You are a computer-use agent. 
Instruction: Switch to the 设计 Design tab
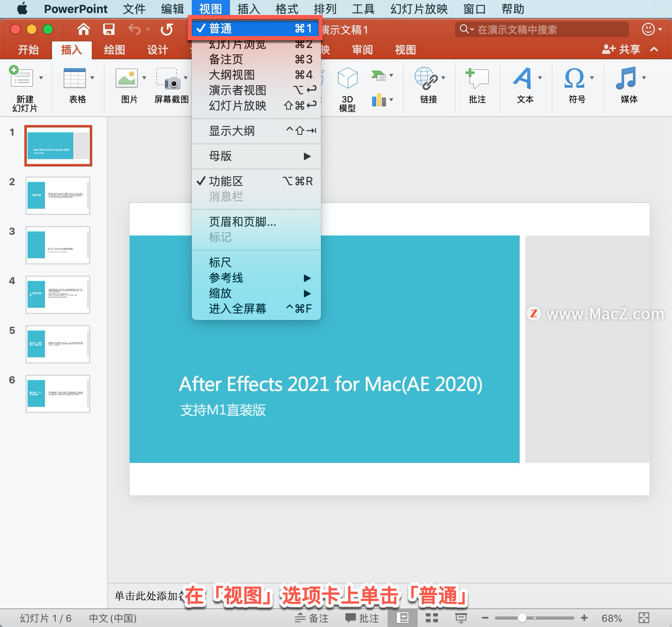click(158, 50)
